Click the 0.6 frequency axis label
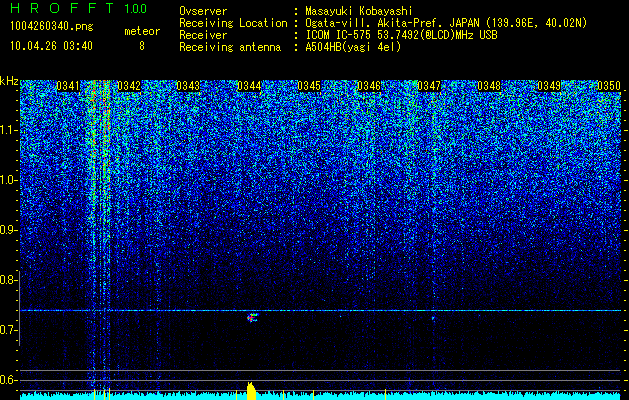629x400 pixels. point(9,380)
